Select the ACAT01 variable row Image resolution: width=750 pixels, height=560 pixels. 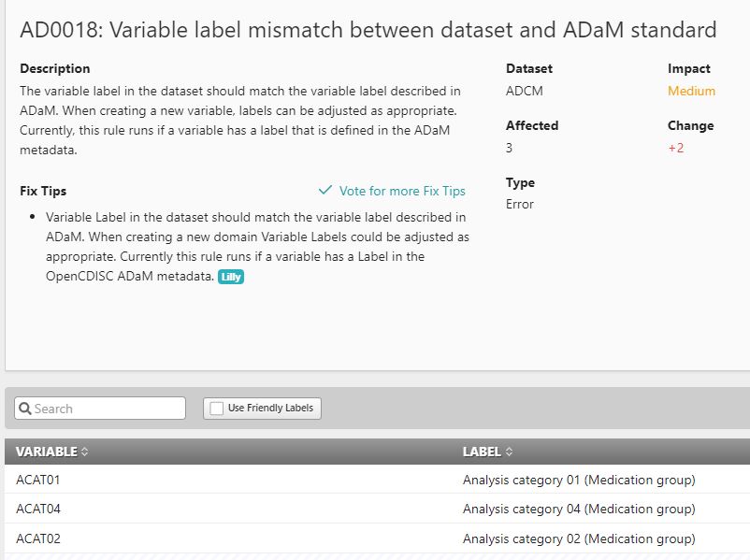378,480
